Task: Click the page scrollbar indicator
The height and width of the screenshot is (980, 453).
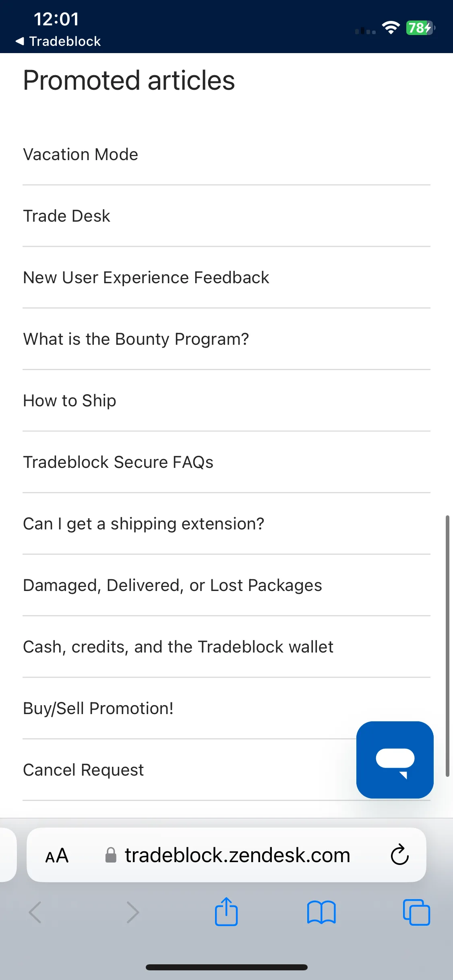Action: pos(447,646)
